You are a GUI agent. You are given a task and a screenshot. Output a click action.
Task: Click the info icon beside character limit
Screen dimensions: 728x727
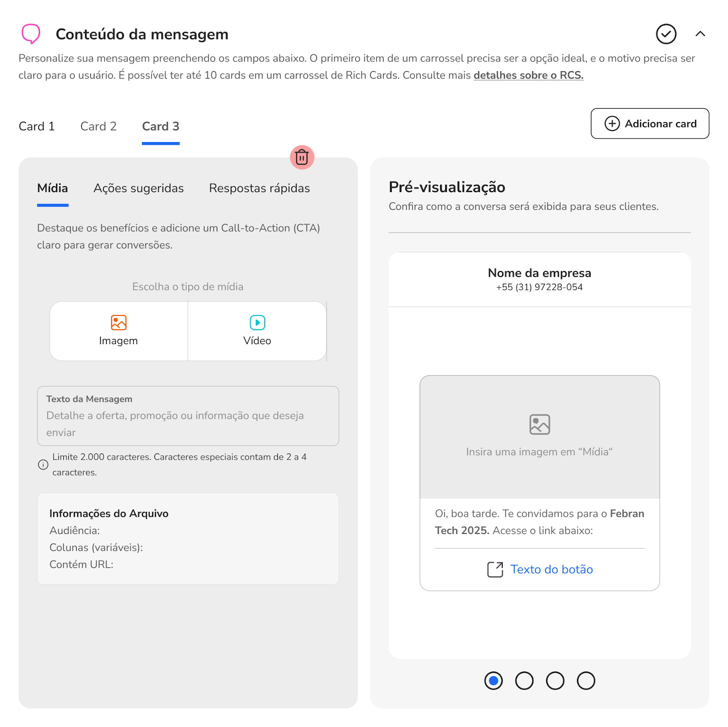43,465
